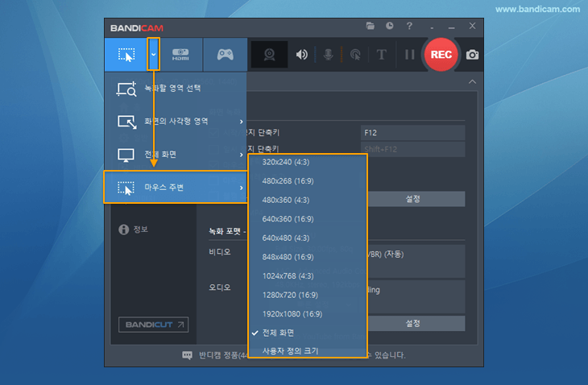Choose 1280x720 (16:9) size

308,295
